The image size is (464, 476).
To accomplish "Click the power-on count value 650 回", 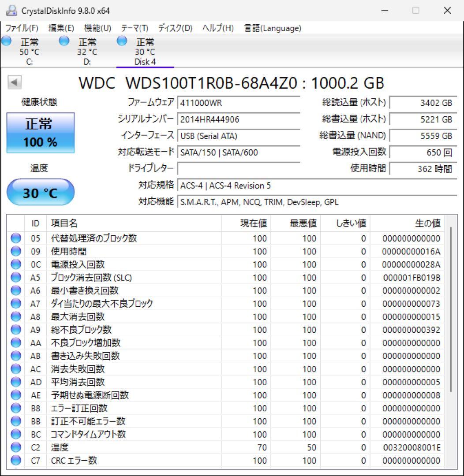I will [x=423, y=152].
